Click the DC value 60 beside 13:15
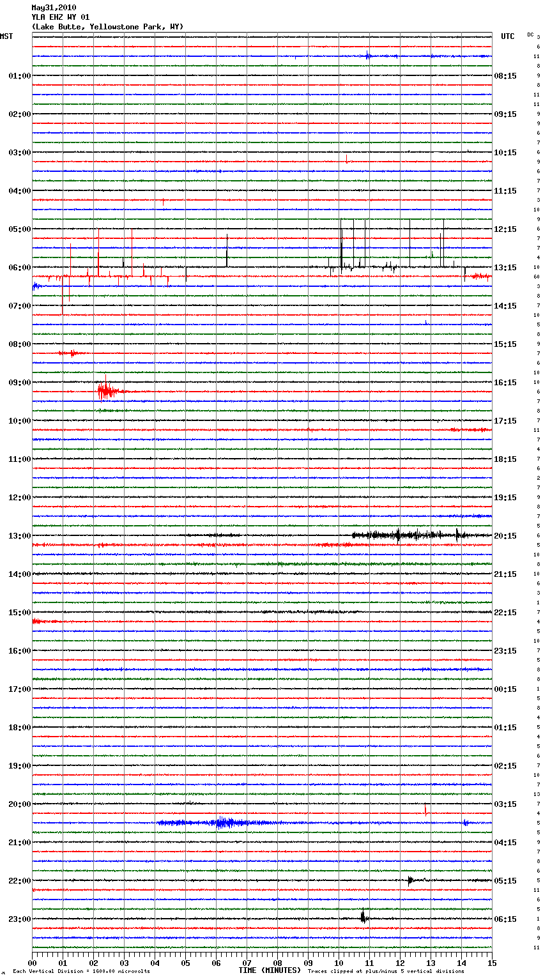This screenshot has width=543, height=980. tap(537, 277)
